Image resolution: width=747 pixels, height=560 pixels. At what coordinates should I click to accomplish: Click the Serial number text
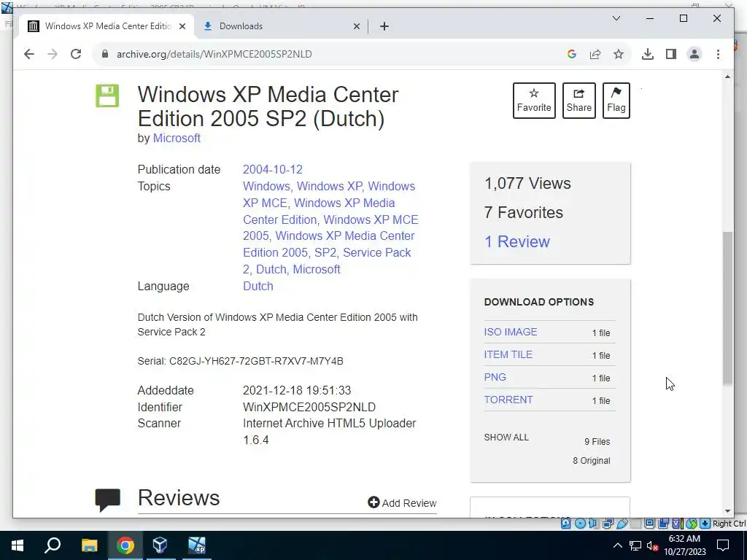point(240,361)
